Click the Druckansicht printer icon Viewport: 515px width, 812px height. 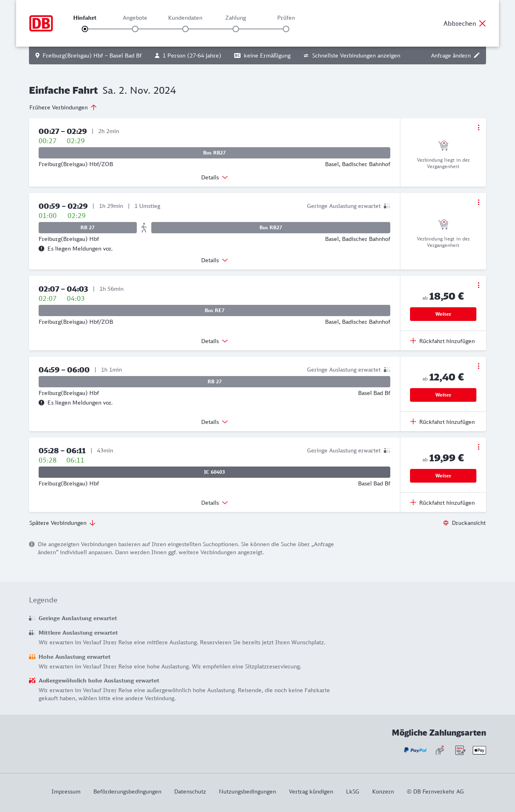coord(446,523)
